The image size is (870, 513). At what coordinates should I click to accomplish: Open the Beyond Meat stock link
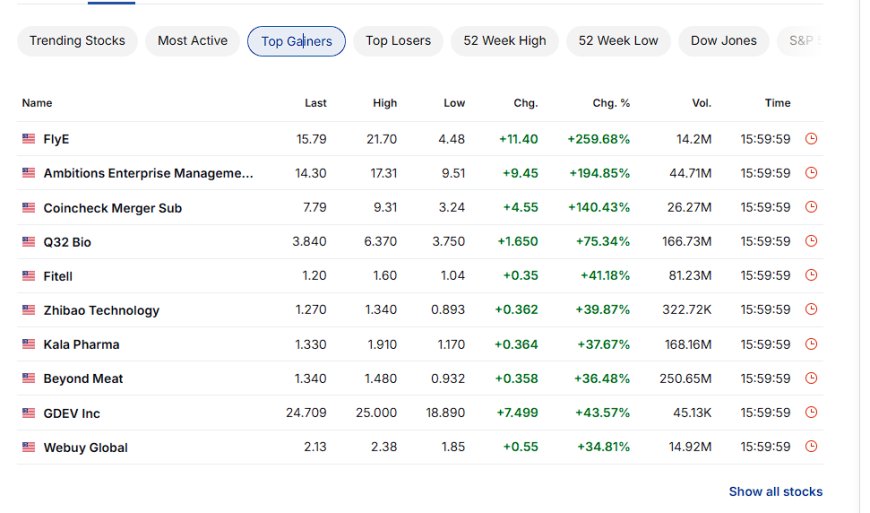83,379
